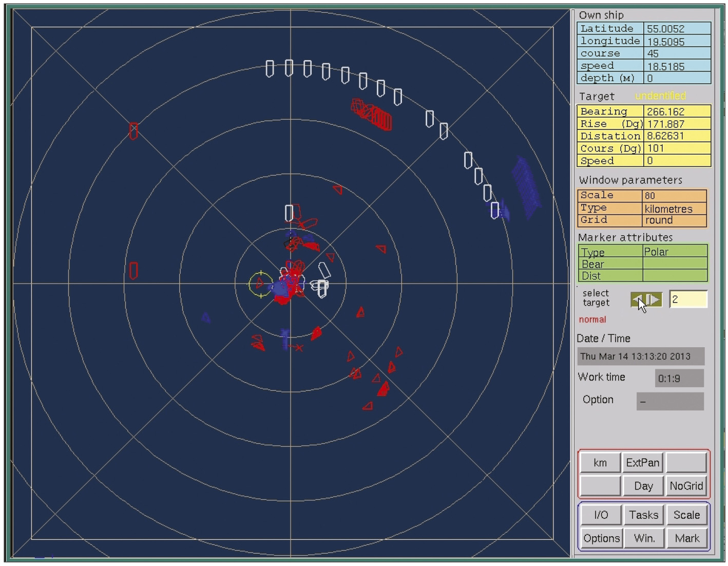Select the large blue hatched contact at right
The width and height of the screenshot is (728, 566).
526,188
